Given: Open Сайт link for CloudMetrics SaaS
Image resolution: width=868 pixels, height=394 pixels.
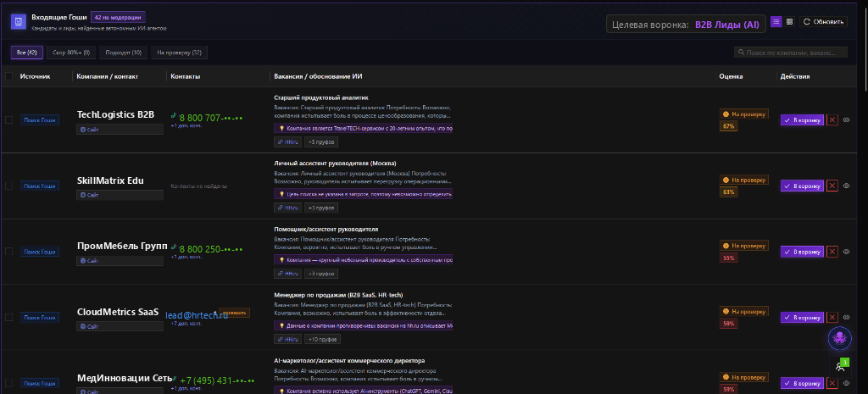Looking at the screenshot, I should 120,326.
